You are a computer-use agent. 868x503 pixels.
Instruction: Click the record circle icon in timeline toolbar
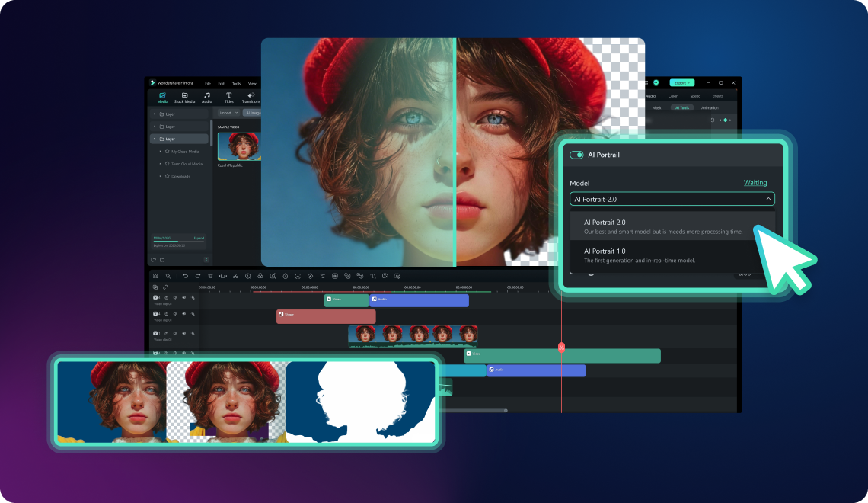pos(335,276)
